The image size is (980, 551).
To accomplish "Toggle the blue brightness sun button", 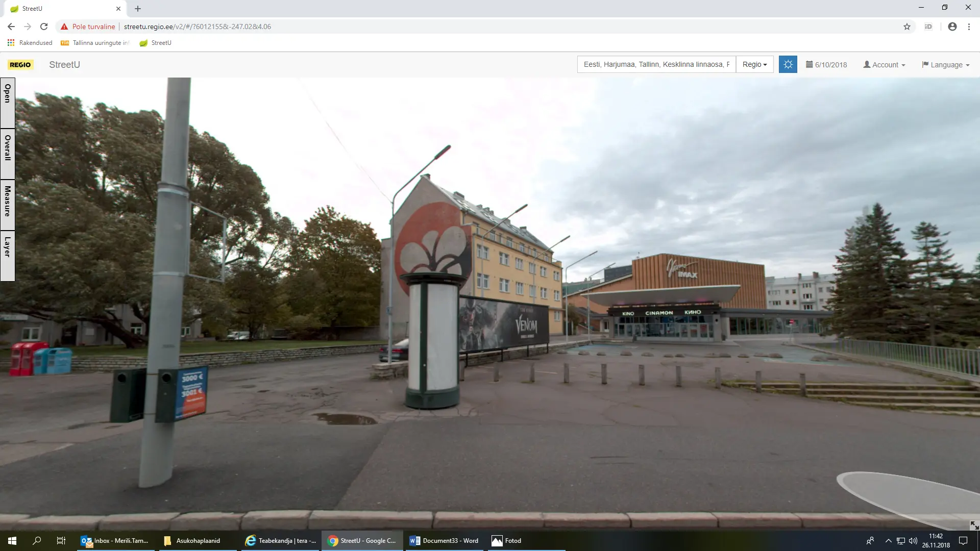I will [x=788, y=64].
